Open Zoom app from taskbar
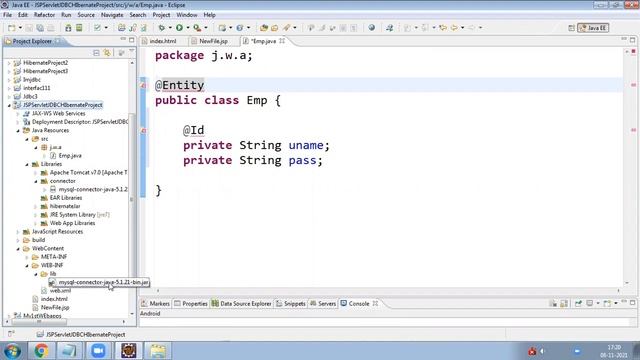This screenshot has width=640, height=360. click(98, 351)
